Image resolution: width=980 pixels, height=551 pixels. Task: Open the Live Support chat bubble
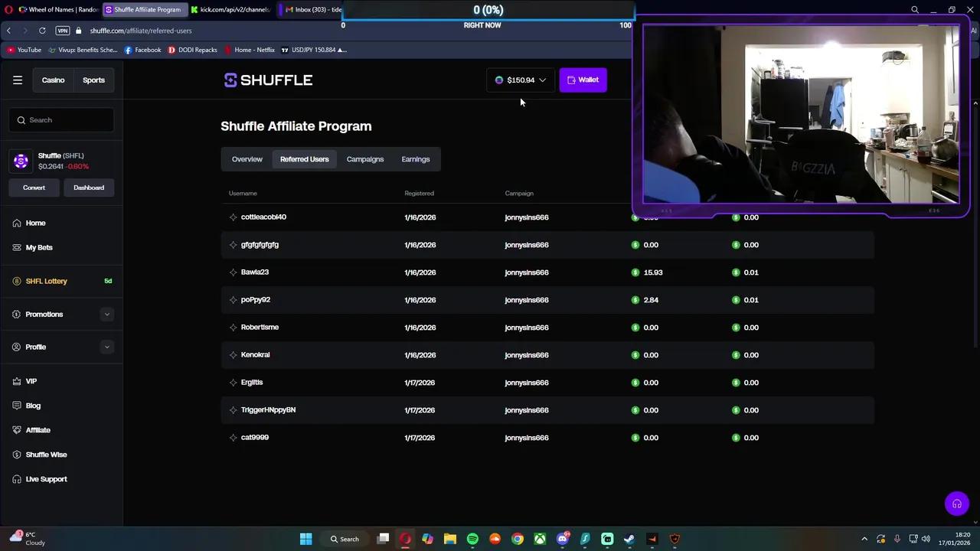point(957,504)
